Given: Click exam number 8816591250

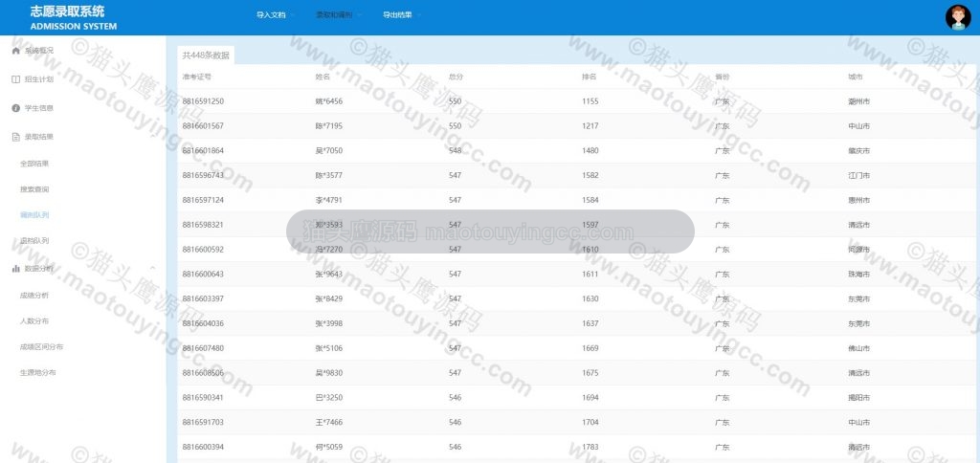Looking at the screenshot, I should pyautogui.click(x=203, y=101).
